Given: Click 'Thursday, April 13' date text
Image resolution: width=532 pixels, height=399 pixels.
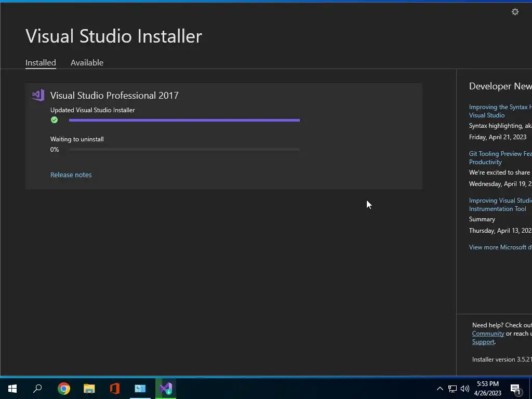Looking at the screenshot, I should (x=500, y=231).
